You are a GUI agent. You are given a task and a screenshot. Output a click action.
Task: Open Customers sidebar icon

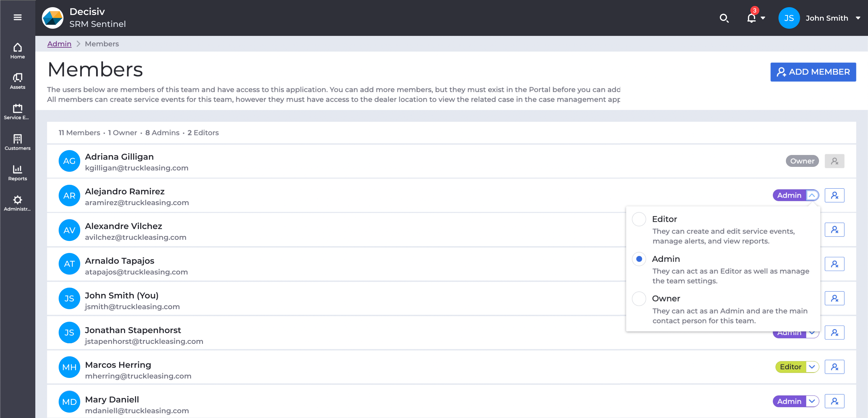(18, 142)
